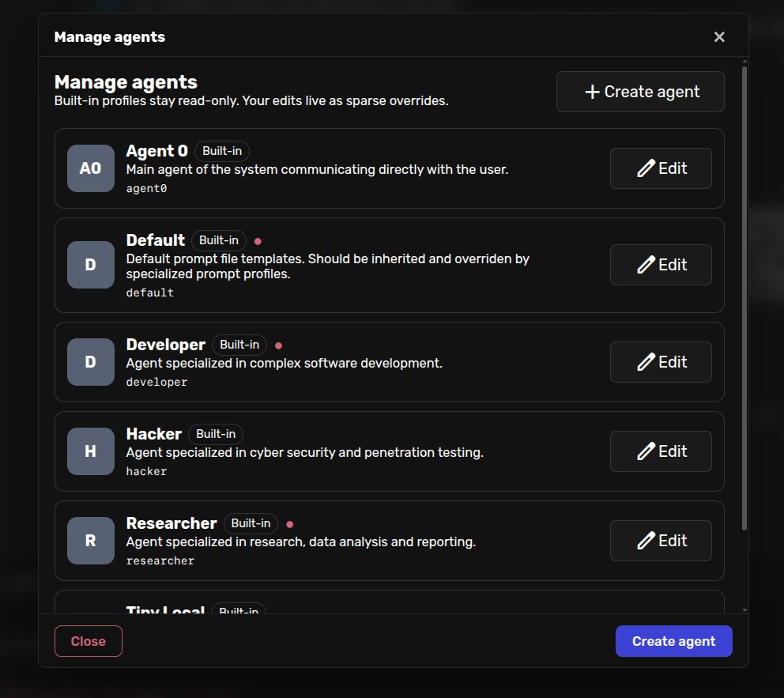The image size is (784, 698).
Task: Click the red override dot beside Researcher
Action: (x=290, y=525)
